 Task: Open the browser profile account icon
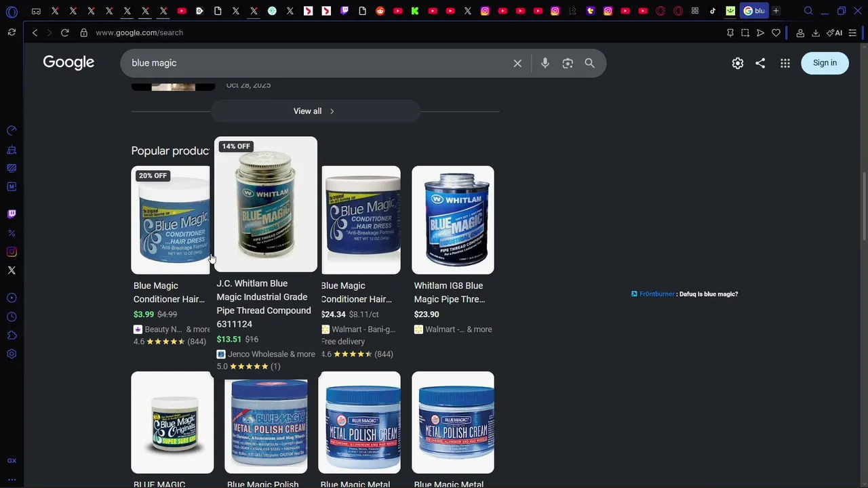[x=800, y=33]
